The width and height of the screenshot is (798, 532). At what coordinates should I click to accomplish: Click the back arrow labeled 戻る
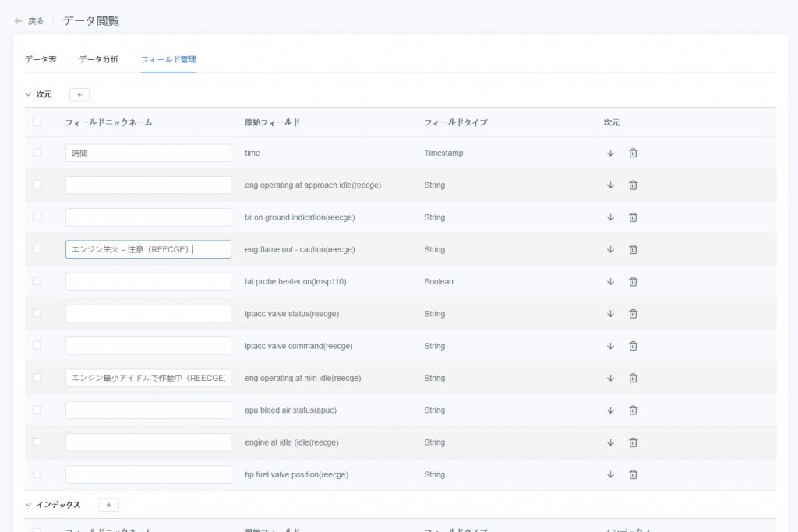click(x=29, y=21)
